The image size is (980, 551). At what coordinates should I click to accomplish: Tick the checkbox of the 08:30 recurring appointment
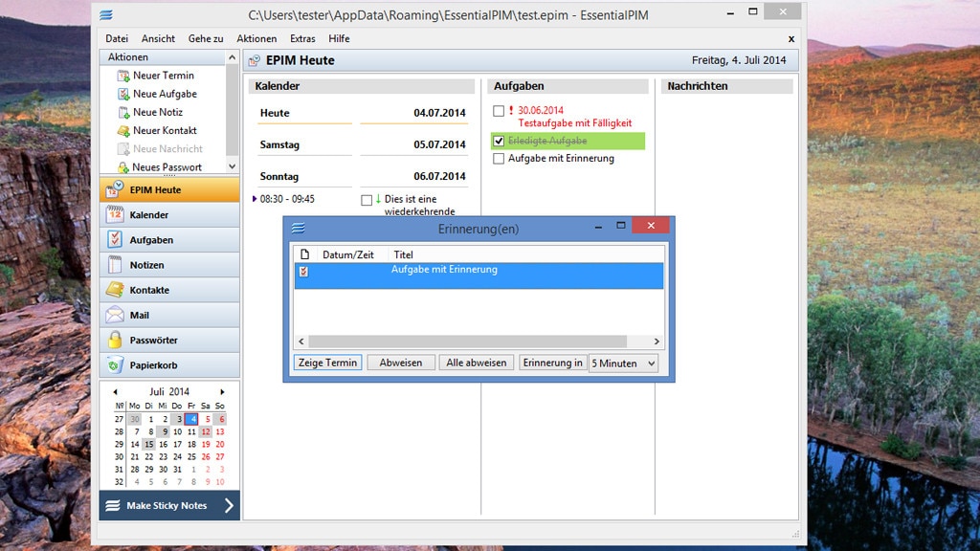click(367, 200)
